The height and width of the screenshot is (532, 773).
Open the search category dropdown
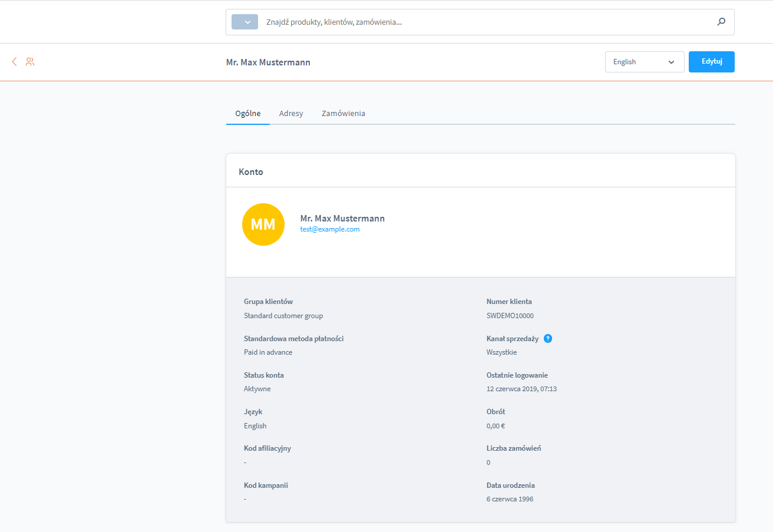point(245,21)
